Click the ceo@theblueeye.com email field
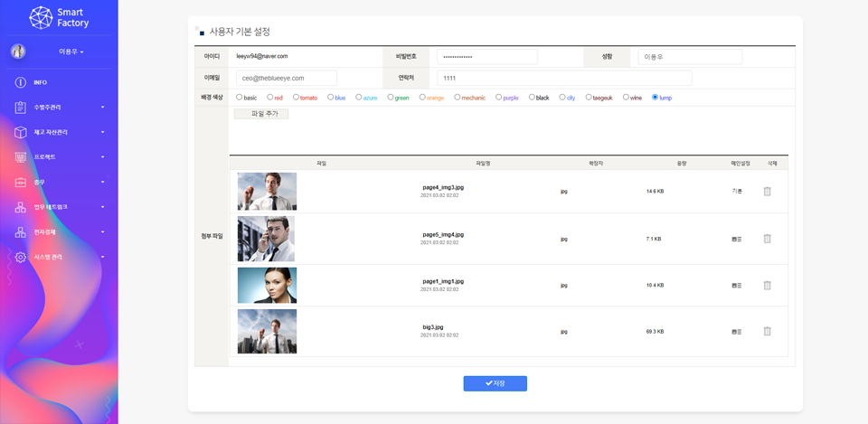868x424 pixels. click(286, 79)
